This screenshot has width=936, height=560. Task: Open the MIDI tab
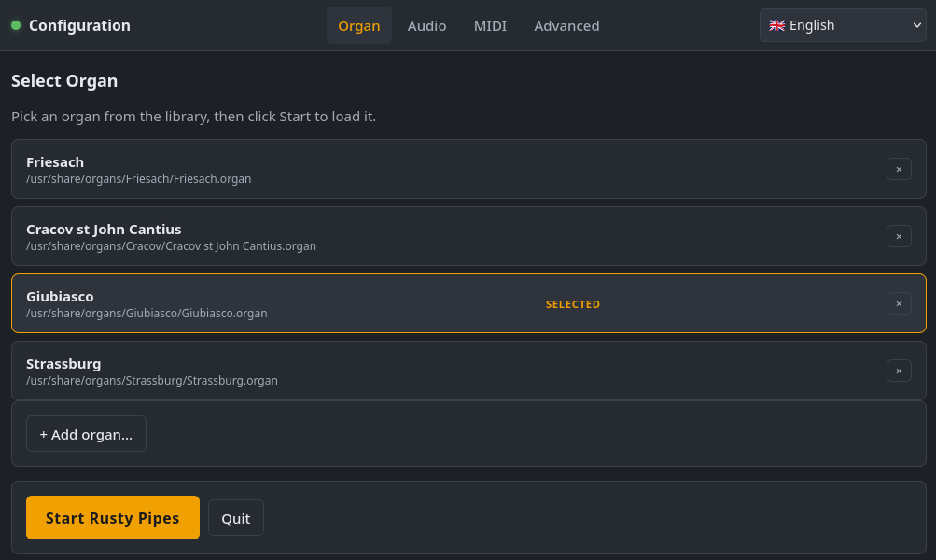click(x=490, y=26)
